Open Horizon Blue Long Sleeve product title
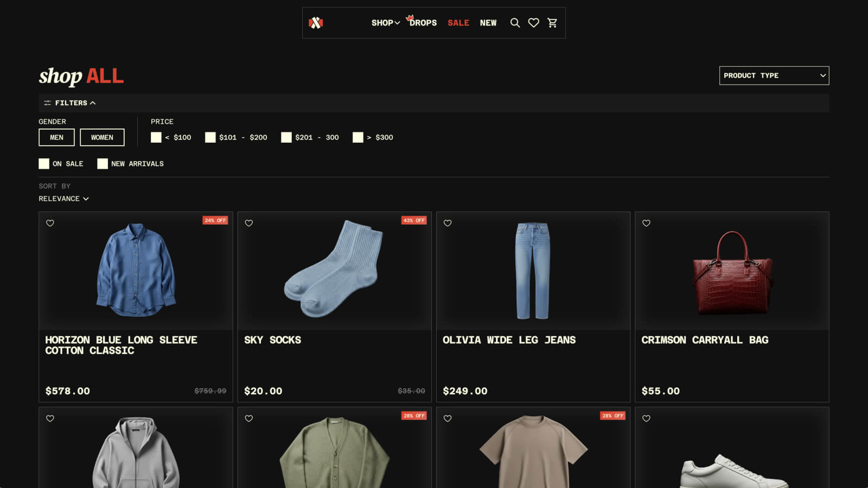This screenshot has width=868, height=488. [x=121, y=345]
